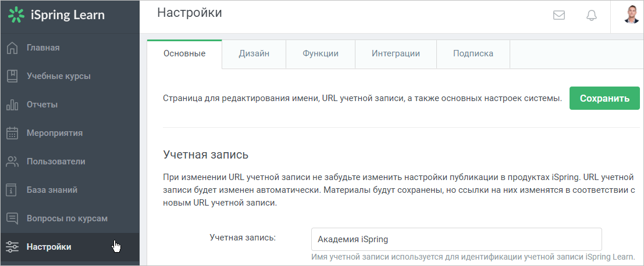This screenshot has width=644, height=266.
Task: Click the Настройки page heading
Action: pos(189,13)
